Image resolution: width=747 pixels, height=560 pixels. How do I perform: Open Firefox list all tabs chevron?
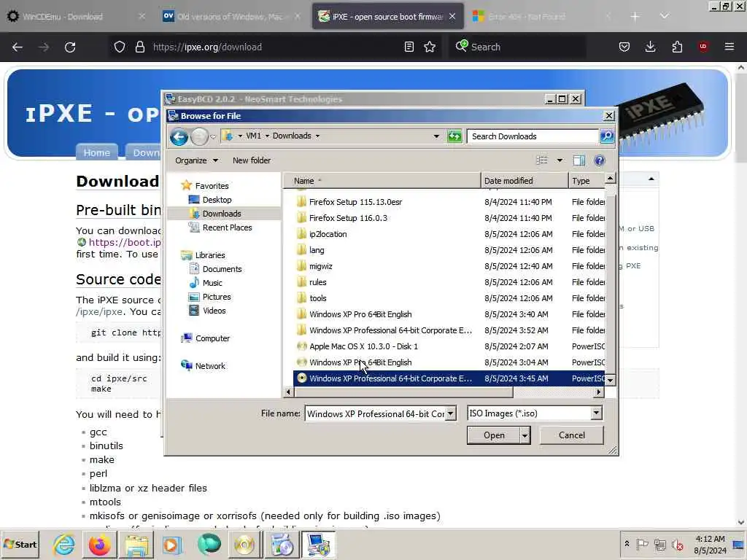tap(664, 16)
